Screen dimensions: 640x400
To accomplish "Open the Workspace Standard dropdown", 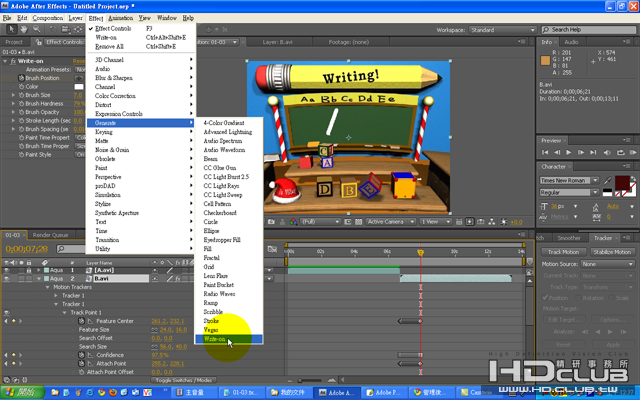I will click(x=502, y=30).
